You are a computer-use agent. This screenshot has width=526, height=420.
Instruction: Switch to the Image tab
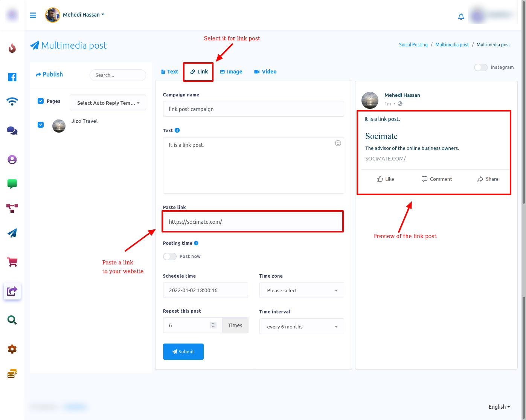231,72
